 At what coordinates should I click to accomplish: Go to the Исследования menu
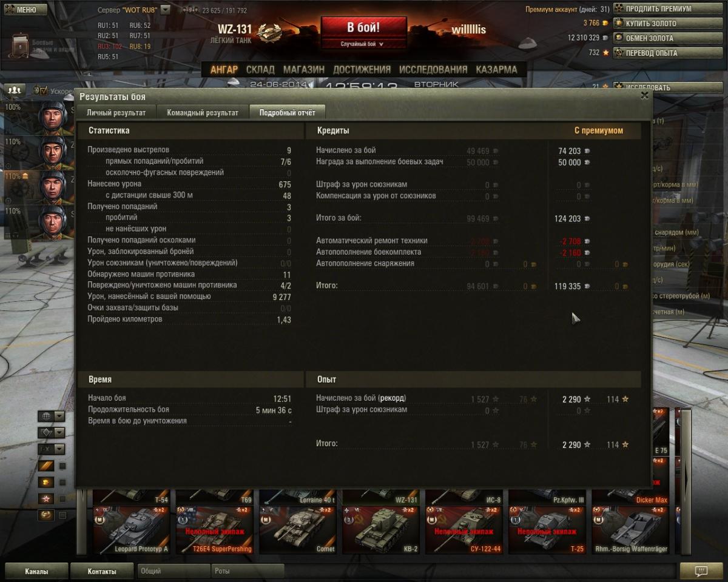433,70
